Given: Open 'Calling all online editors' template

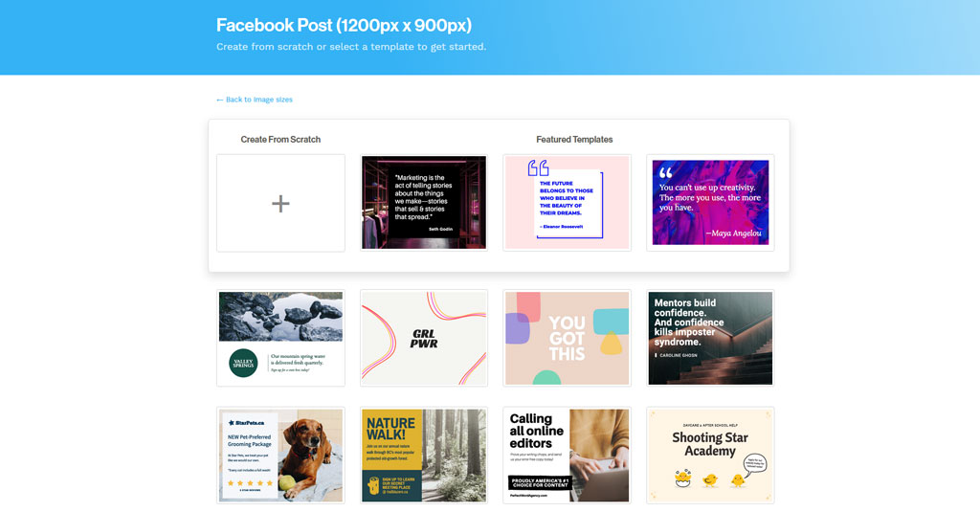Looking at the screenshot, I should (567, 456).
